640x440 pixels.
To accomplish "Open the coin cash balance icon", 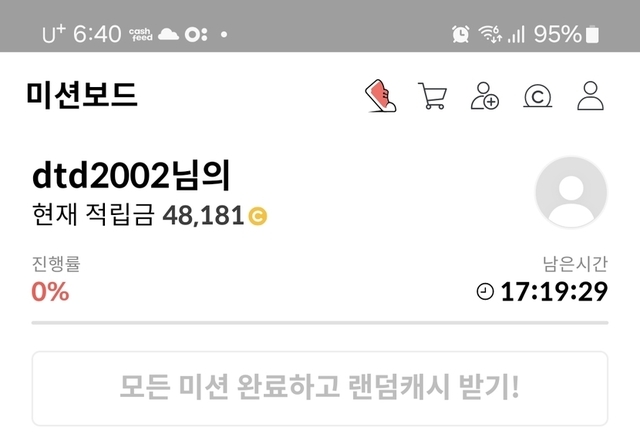I will point(538,96).
